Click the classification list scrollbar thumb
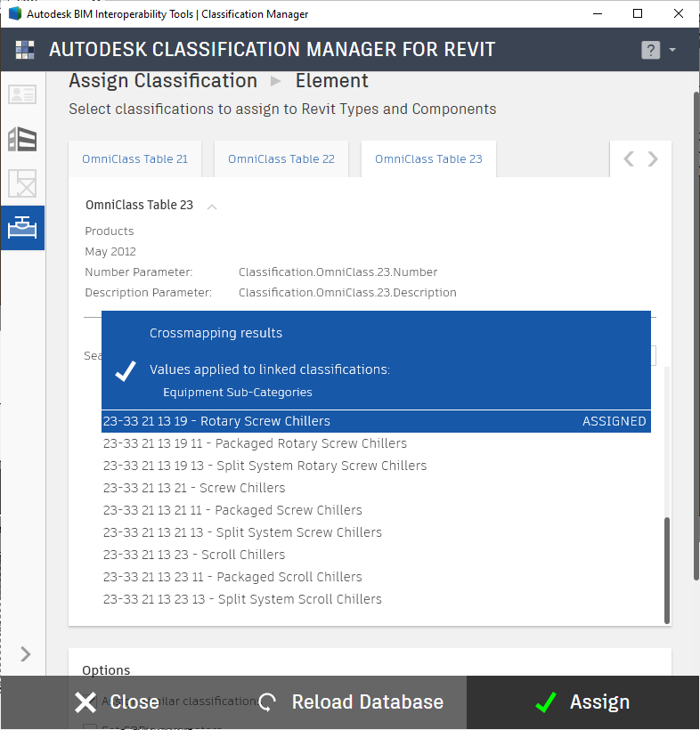The width and height of the screenshot is (700, 730). coord(667,571)
